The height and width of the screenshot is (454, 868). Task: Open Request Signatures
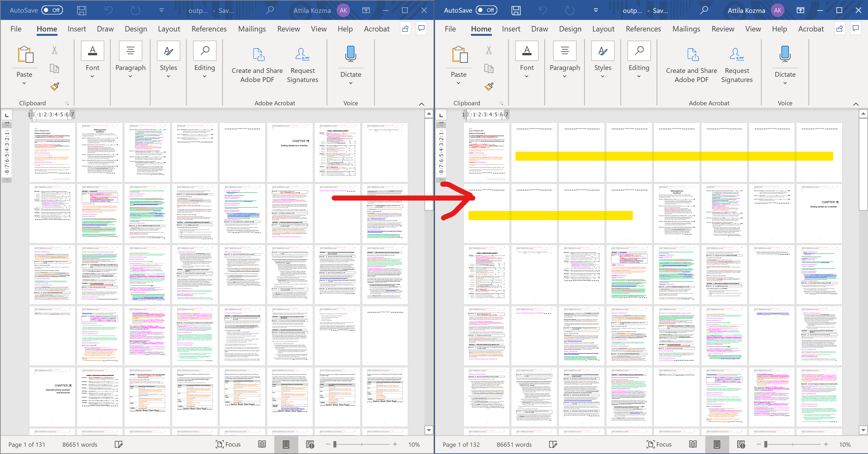302,64
